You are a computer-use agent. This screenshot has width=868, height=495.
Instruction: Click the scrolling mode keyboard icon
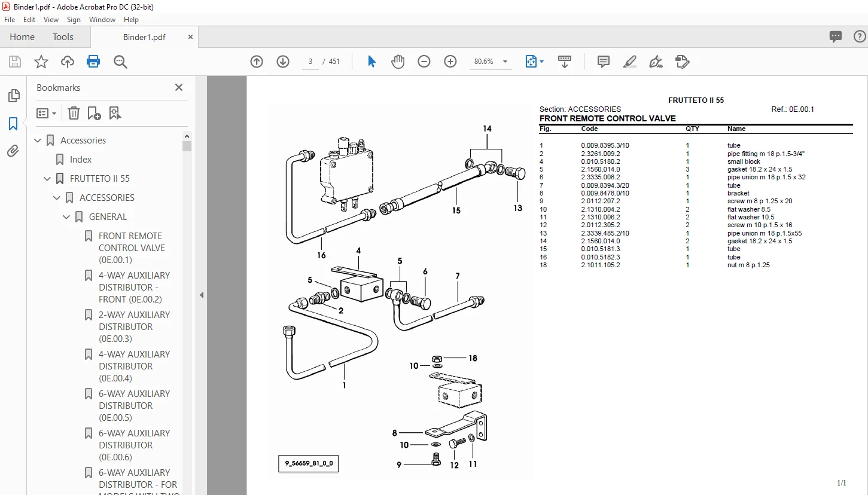(565, 62)
